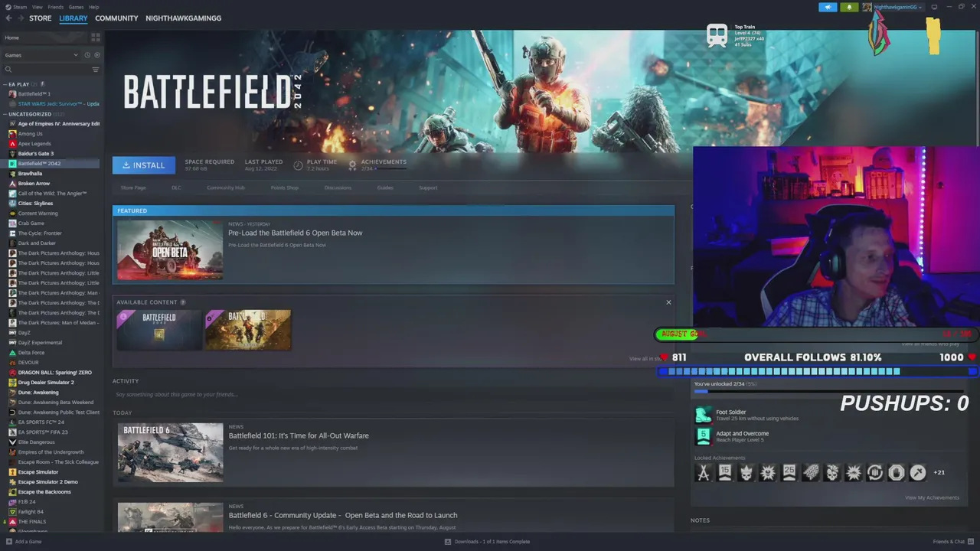Click the sidebar search magnifier icon

pyautogui.click(x=8, y=70)
